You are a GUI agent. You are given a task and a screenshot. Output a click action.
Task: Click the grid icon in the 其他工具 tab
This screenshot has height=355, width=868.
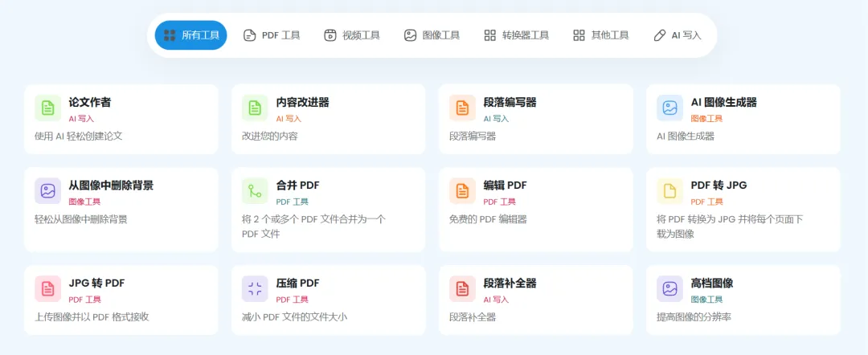[579, 35]
